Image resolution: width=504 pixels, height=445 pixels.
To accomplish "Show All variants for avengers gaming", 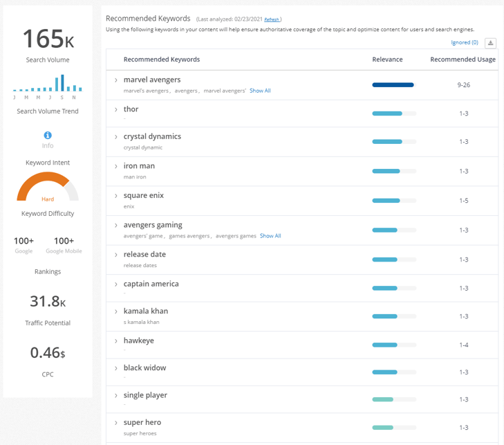I will 270,236.
